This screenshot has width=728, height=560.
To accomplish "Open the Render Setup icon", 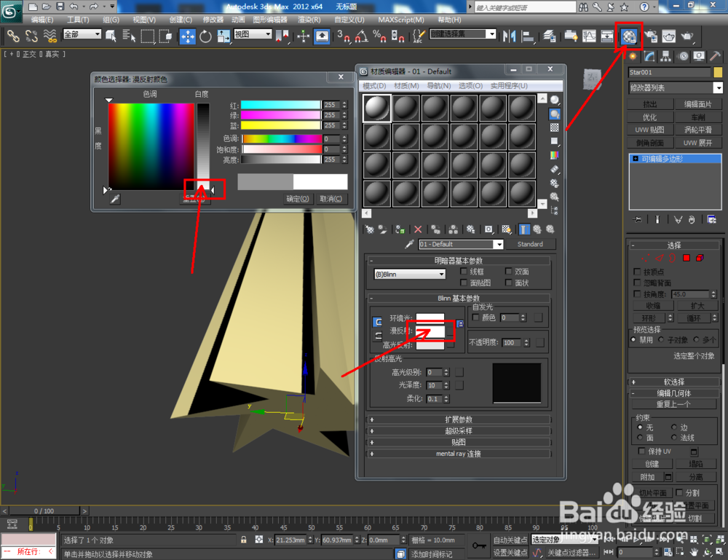I will (x=651, y=36).
